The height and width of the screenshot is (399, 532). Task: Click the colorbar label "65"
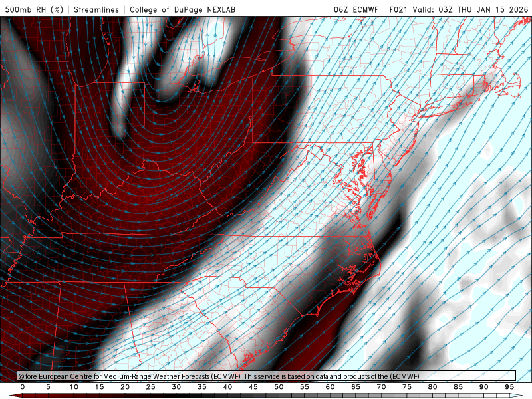click(x=356, y=387)
